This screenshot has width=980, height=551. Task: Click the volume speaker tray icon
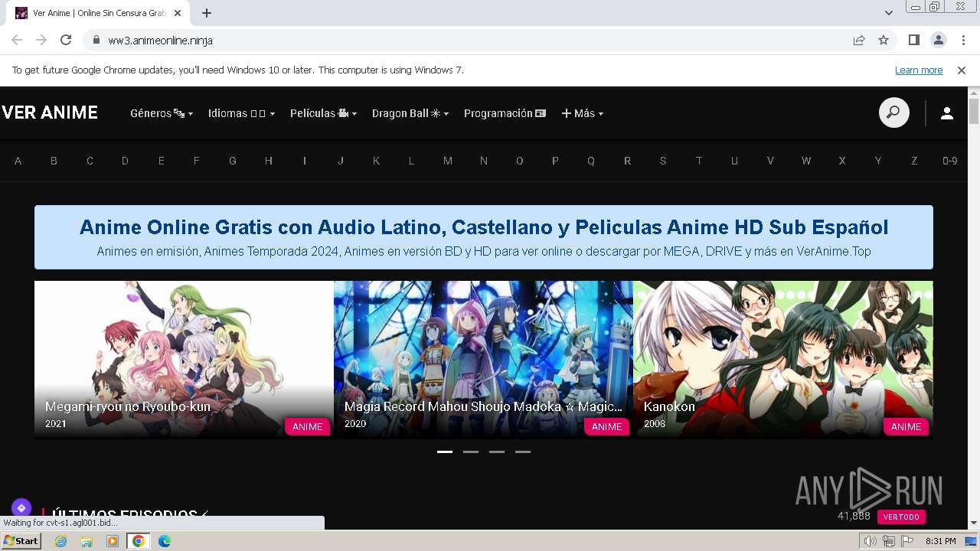(x=871, y=541)
